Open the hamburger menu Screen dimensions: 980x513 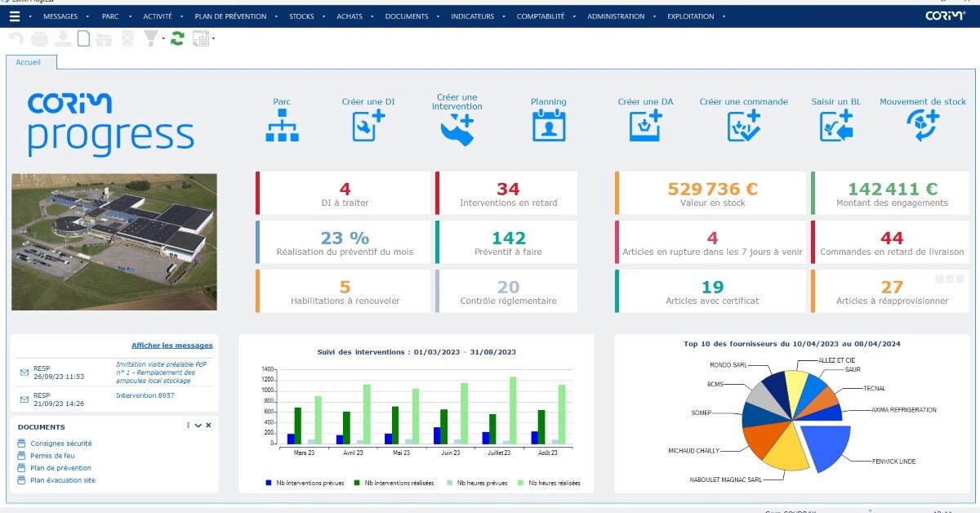pos(13,15)
